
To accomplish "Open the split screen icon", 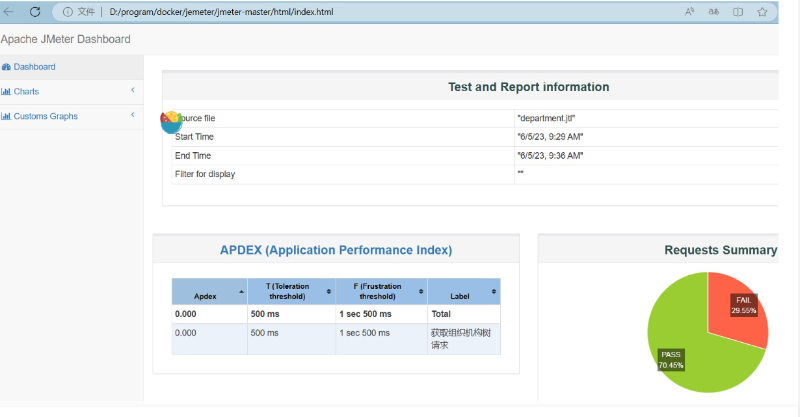I will pyautogui.click(x=738, y=12).
